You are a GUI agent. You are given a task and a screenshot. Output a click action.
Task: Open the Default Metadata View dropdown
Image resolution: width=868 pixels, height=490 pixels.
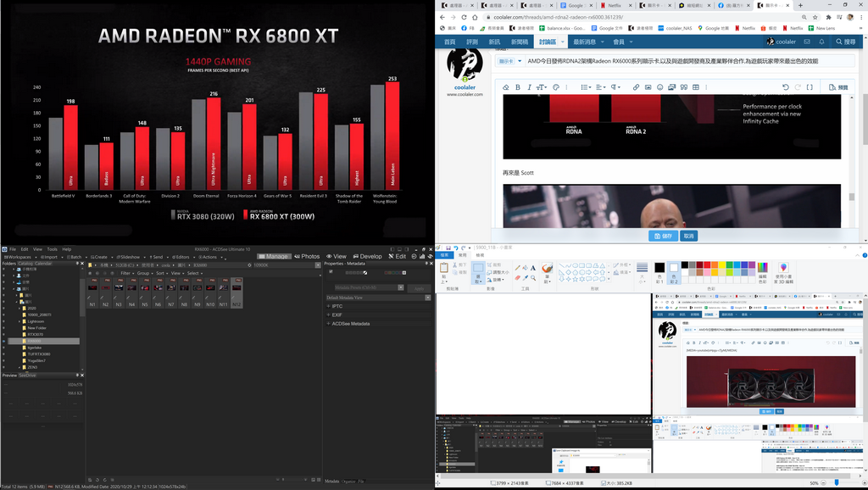[428, 298]
